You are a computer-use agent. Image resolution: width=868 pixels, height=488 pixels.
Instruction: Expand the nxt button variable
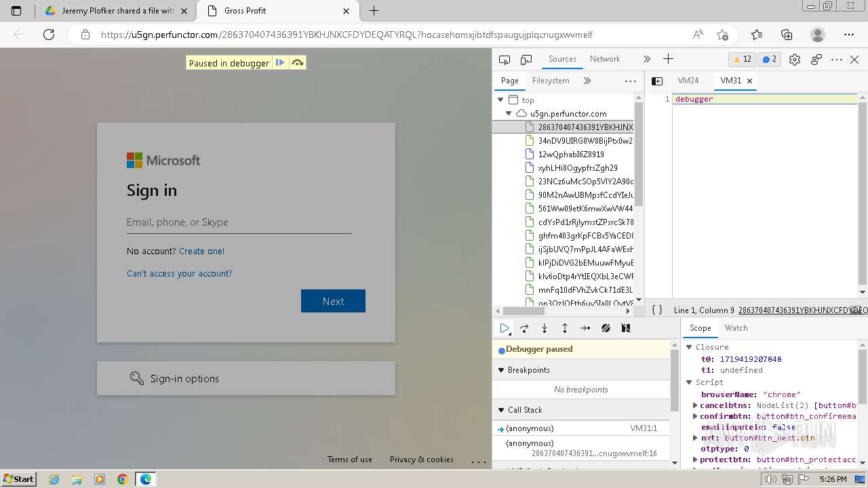point(695,438)
